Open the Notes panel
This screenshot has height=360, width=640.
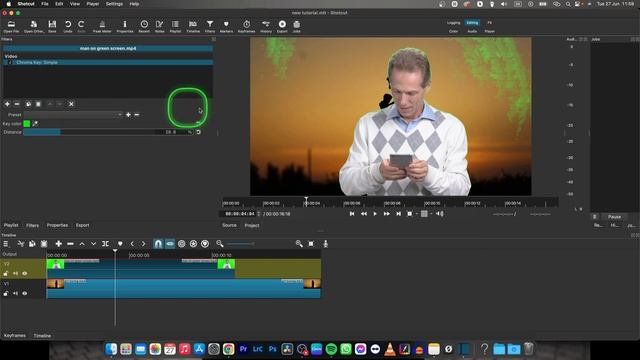pyautogui.click(x=160, y=27)
